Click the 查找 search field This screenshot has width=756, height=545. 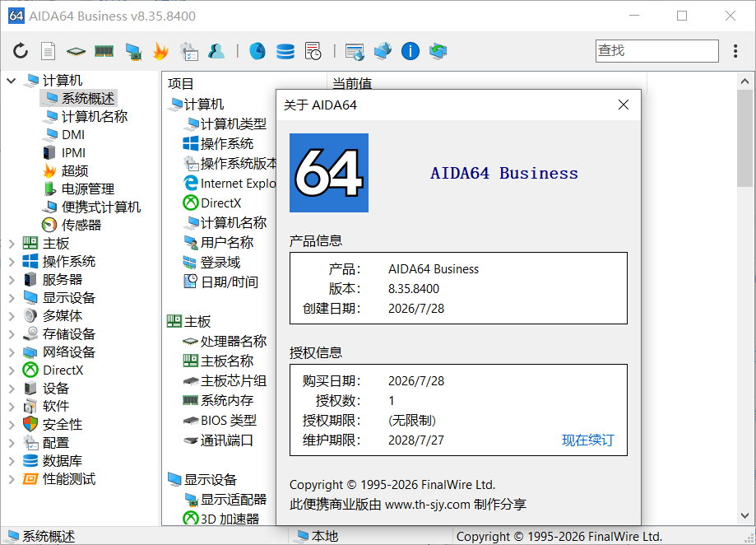click(x=656, y=51)
